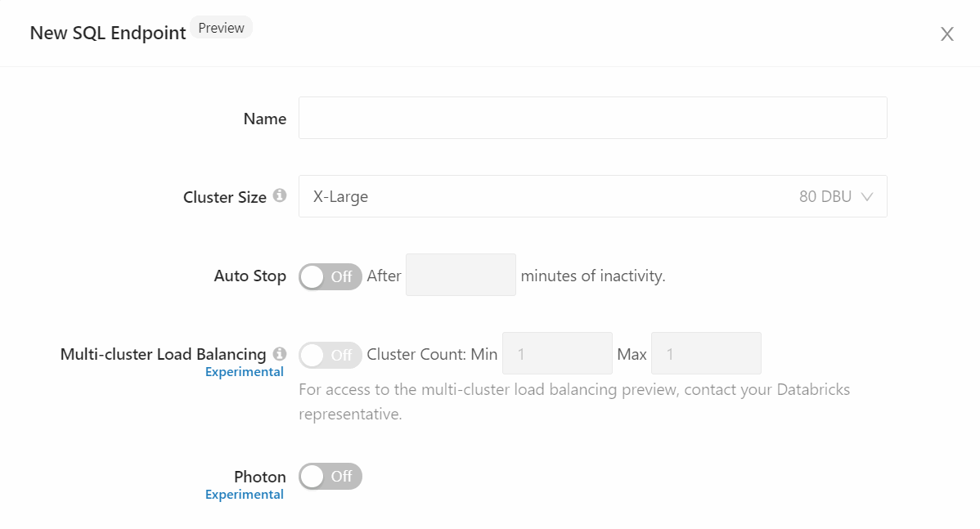Click the info icon beside Multi-cluster Load Balancing

coord(280,354)
